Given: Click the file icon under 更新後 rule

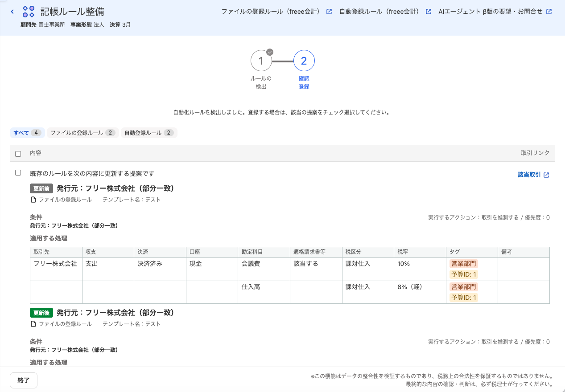Looking at the screenshot, I should [x=33, y=324].
